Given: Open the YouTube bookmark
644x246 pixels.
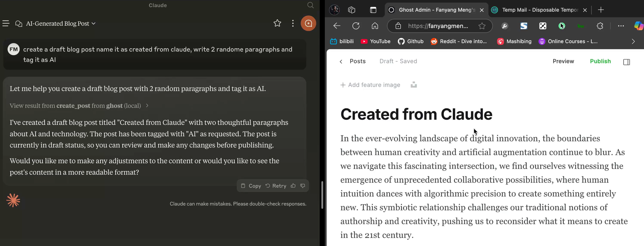Looking at the screenshot, I should [375, 41].
